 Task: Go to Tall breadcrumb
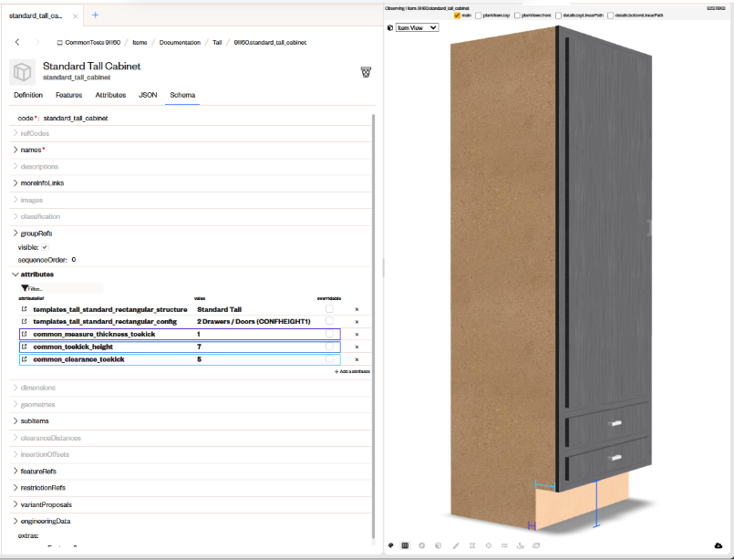[x=217, y=42]
